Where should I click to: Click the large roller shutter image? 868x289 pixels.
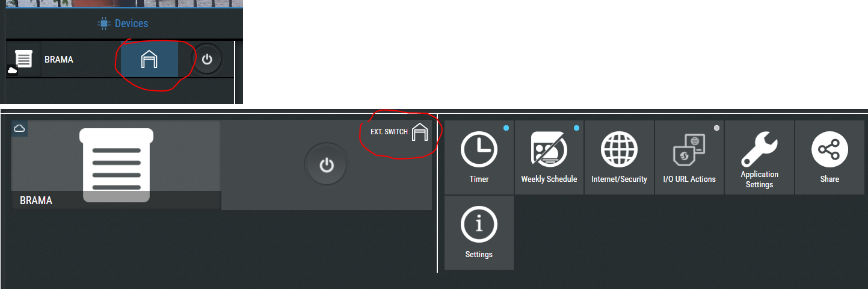117,165
